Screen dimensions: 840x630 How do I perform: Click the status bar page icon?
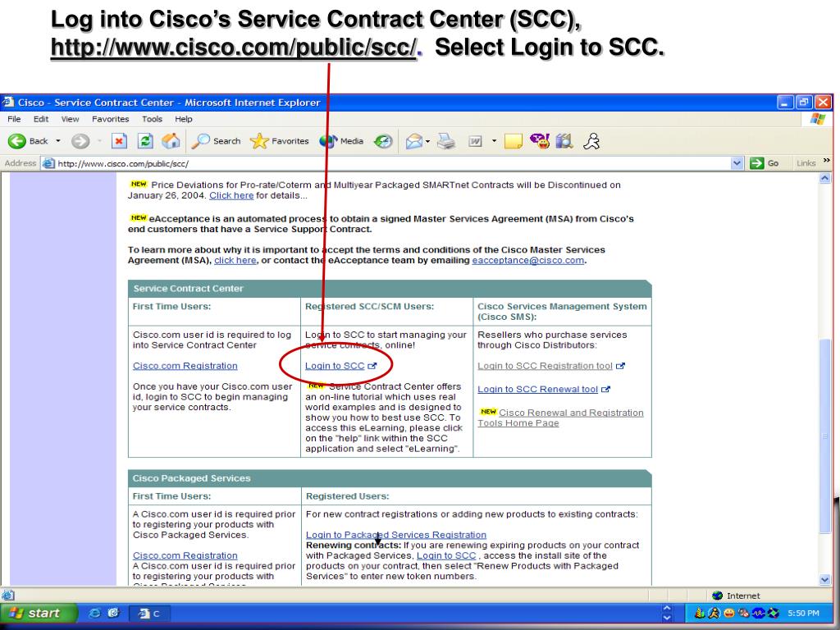click(7, 596)
